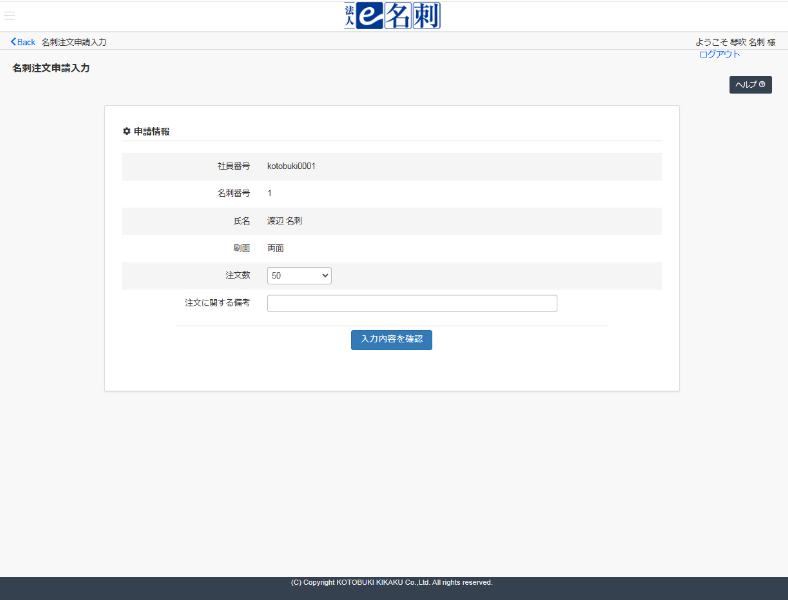
Task: Click the 名刺注文申請入力 breadcrumb text
Action: tap(74, 42)
